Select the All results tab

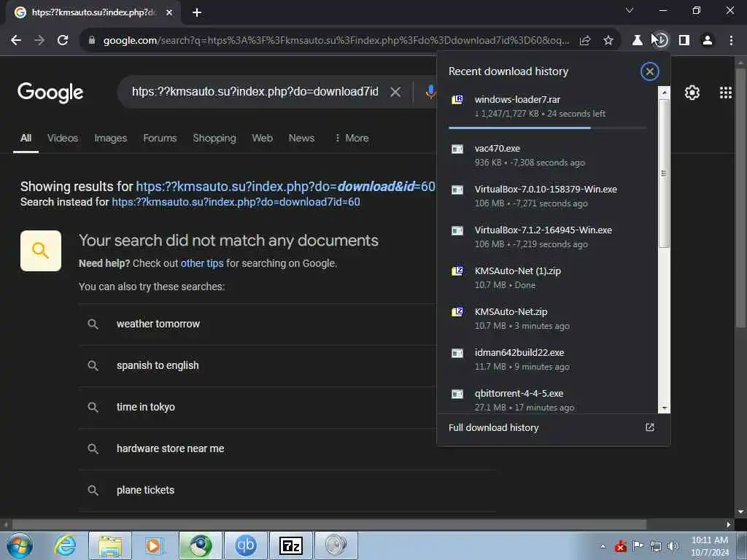[x=26, y=138]
